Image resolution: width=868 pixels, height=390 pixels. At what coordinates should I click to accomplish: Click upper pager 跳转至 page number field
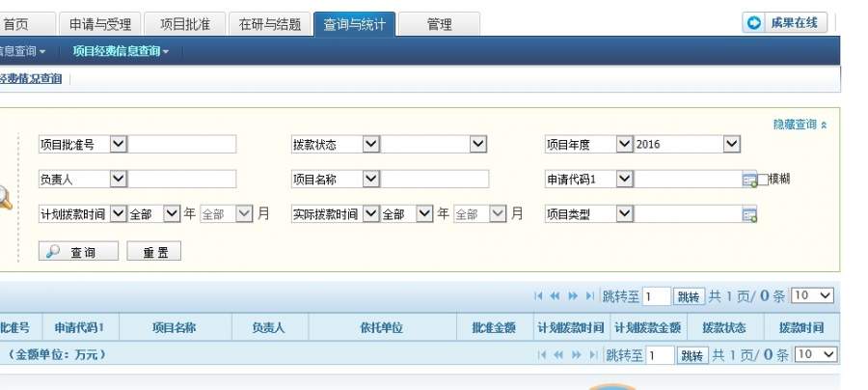tap(656, 296)
